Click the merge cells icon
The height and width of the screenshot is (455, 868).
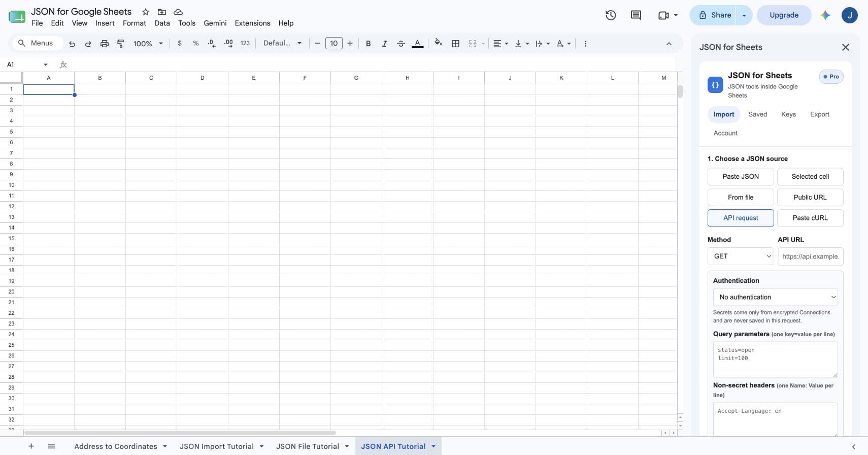pos(473,44)
